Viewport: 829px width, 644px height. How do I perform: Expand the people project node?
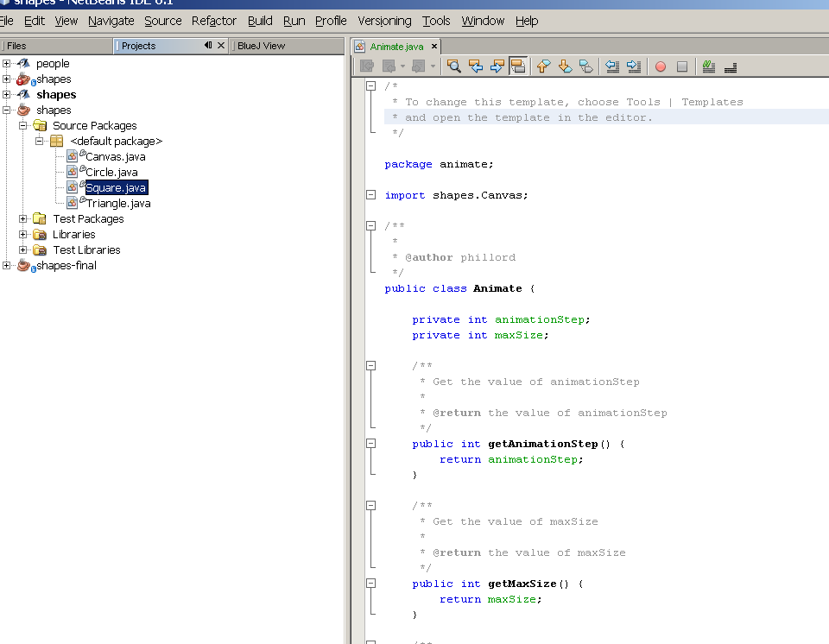pyautogui.click(x=7, y=63)
